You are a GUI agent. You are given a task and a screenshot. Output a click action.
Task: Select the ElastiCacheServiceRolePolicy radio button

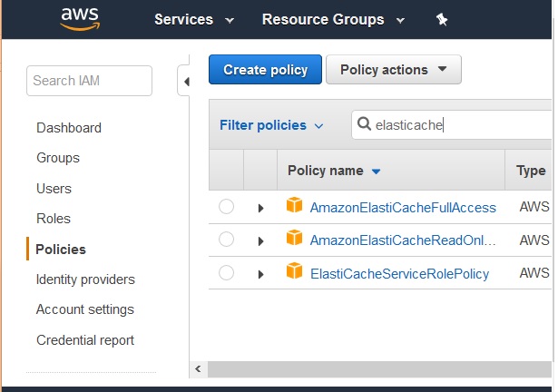tap(226, 273)
